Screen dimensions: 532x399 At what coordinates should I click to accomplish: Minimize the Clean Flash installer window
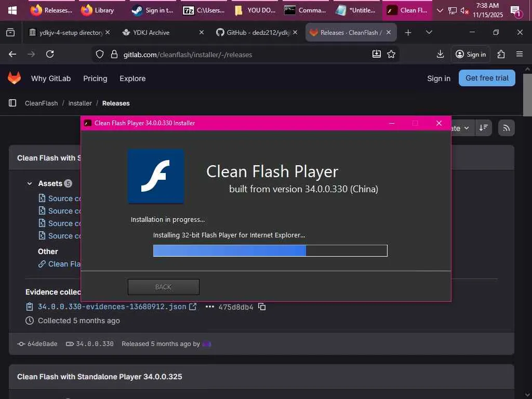[x=392, y=123]
